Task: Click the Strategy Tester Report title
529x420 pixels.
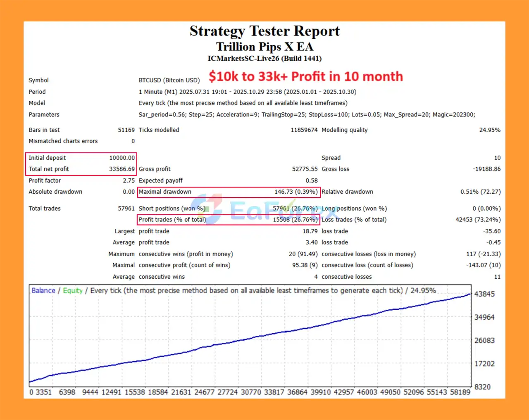Action: 264,31
